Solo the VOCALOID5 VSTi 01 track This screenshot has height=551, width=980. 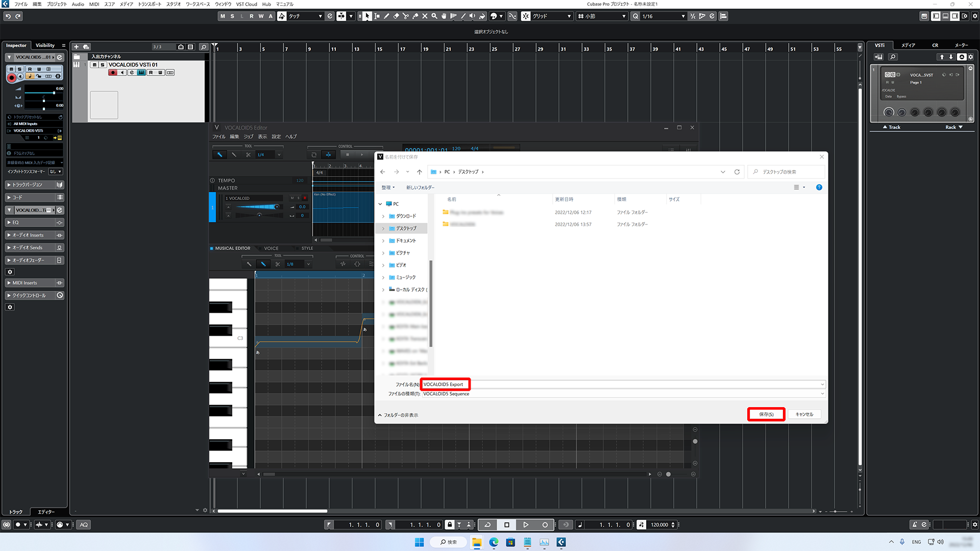pos(102,65)
